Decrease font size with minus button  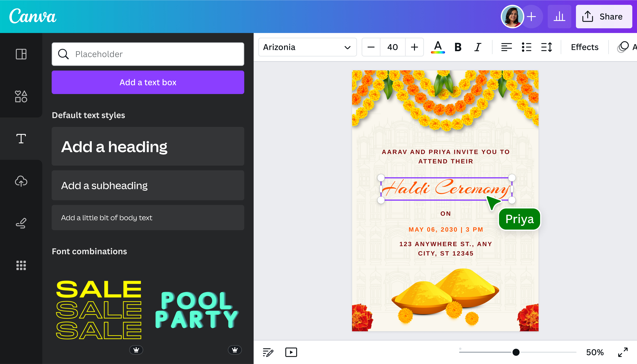tap(371, 47)
